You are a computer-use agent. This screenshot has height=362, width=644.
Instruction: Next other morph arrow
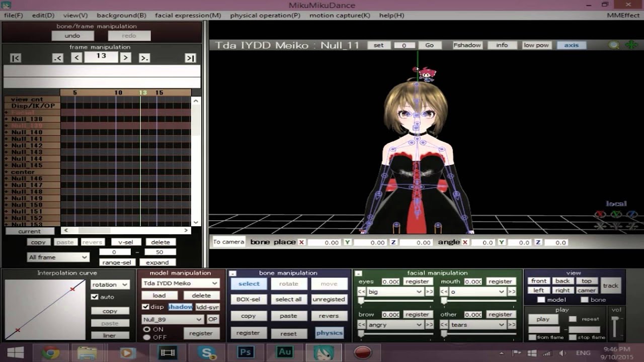click(512, 325)
